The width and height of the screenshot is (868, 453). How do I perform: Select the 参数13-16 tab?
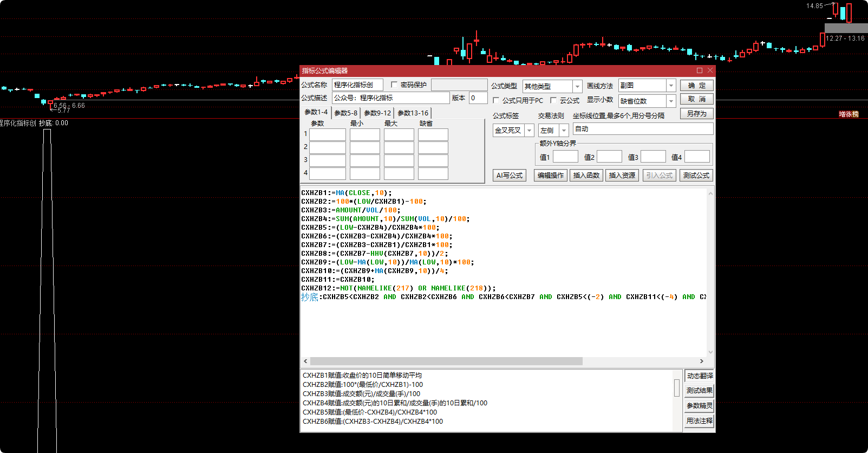(x=413, y=113)
